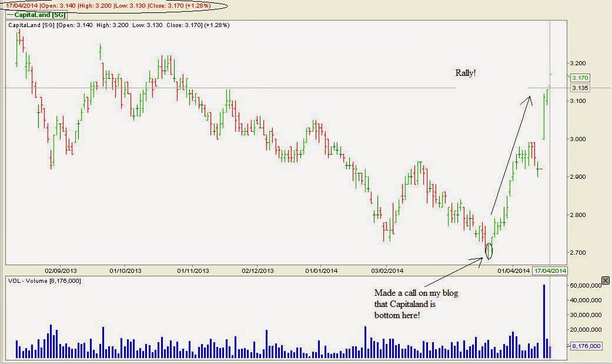This screenshot has height=364, width=612.
Task: Click the 02/12/2013 date axis label
Action: pos(257,271)
